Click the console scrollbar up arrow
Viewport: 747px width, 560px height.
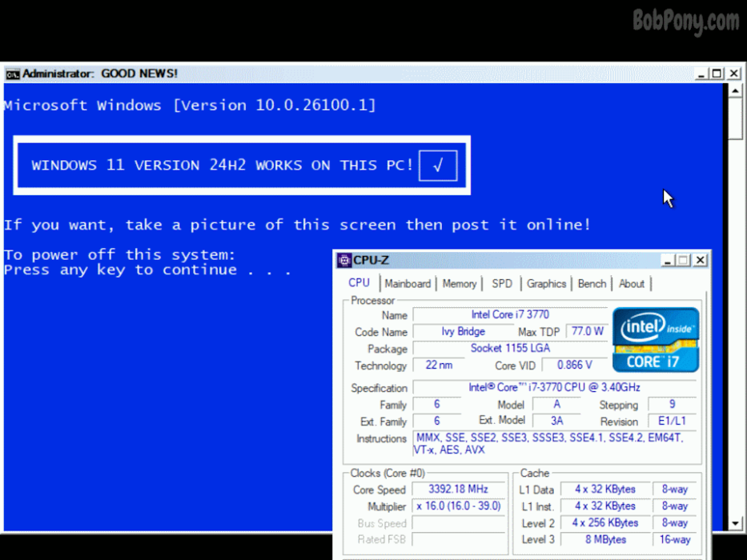(x=736, y=89)
